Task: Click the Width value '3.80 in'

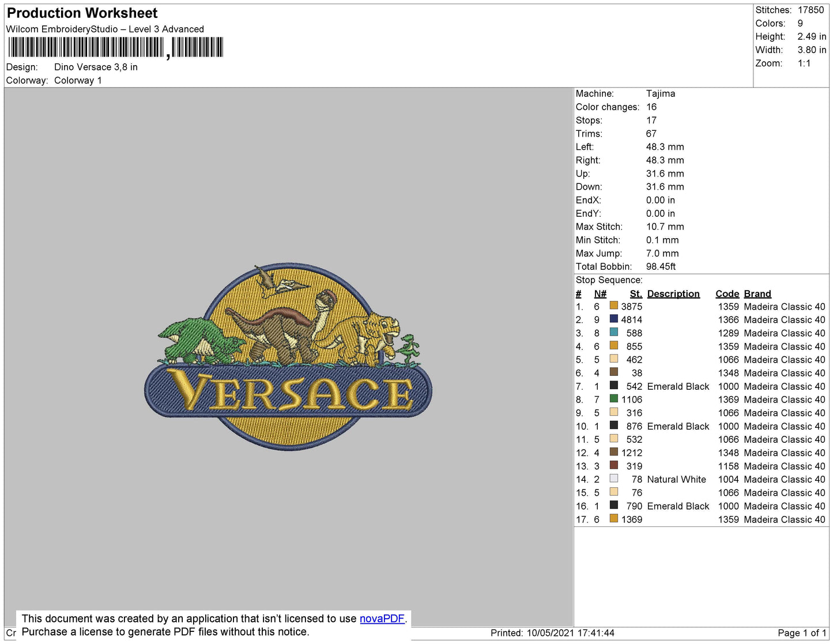Action: tap(812, 50)
